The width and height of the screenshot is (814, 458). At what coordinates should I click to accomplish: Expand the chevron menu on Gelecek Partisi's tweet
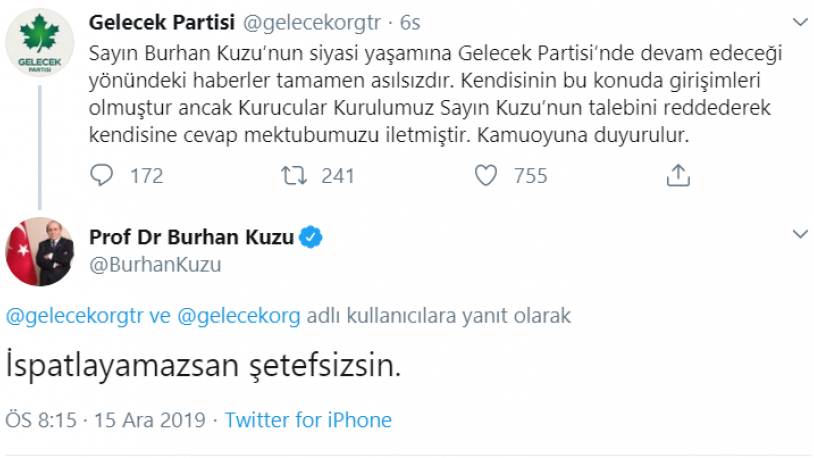pos(799,22)
